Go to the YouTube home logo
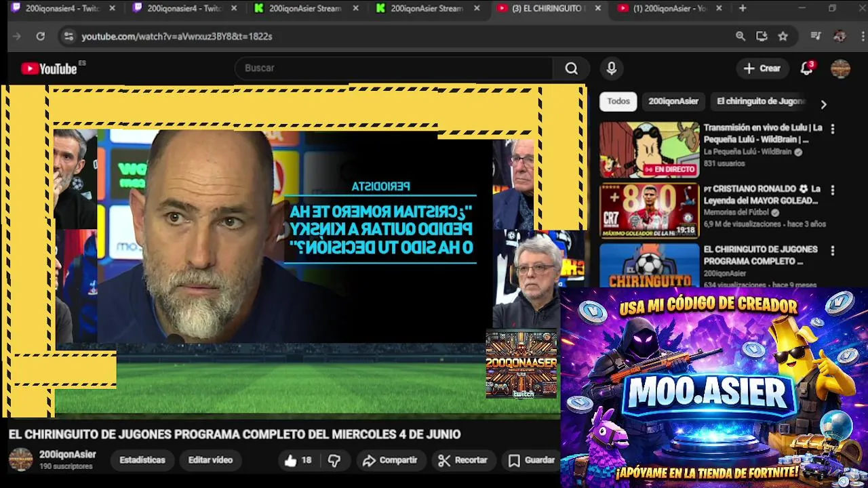Screen dimensions: 868x488 click(49, 68)
